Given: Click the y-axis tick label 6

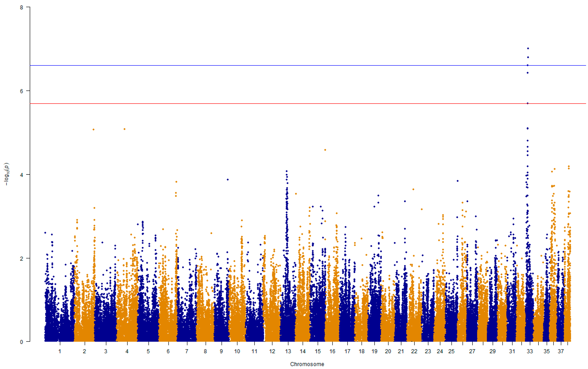Looking at the screenshot, I should 21,91.
